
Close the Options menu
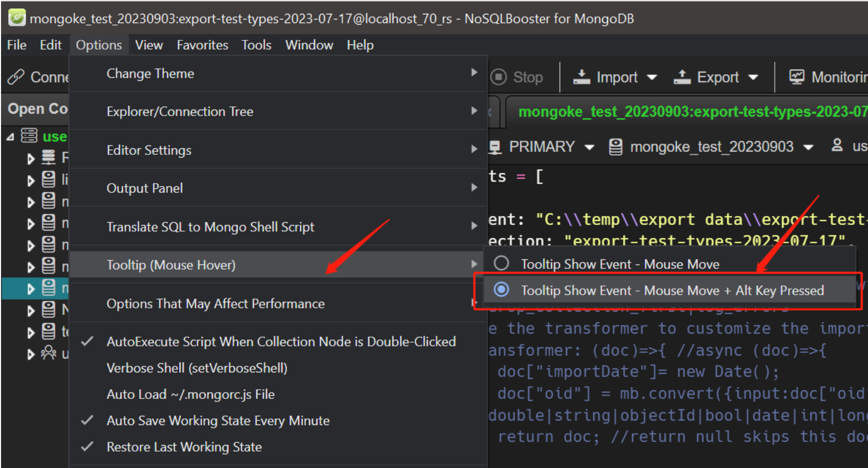tap(99, 45)
